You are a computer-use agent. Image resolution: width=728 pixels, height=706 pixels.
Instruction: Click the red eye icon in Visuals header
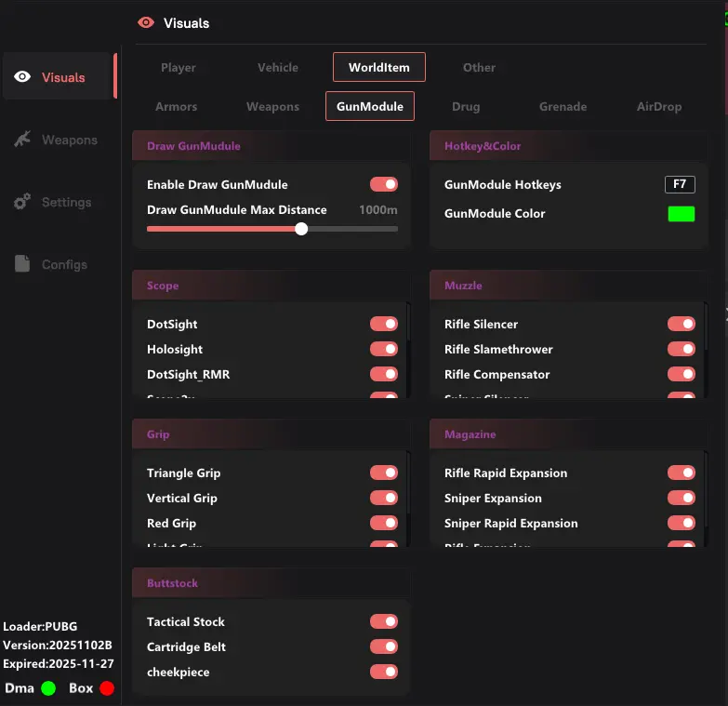click(x=145, y=22)
